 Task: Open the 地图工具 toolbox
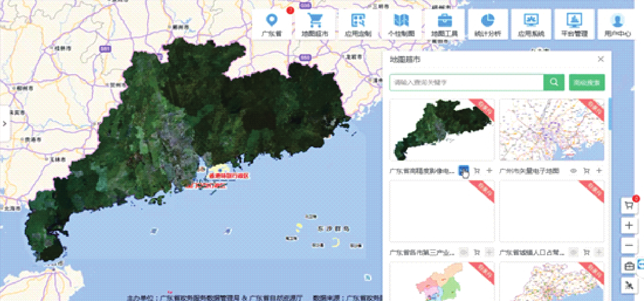click(444, 24)
